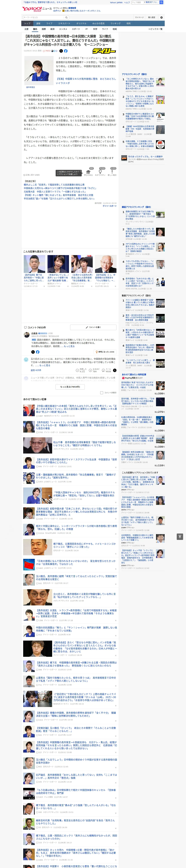
Task: Share article on X below the headline
Action: [61, 51]
